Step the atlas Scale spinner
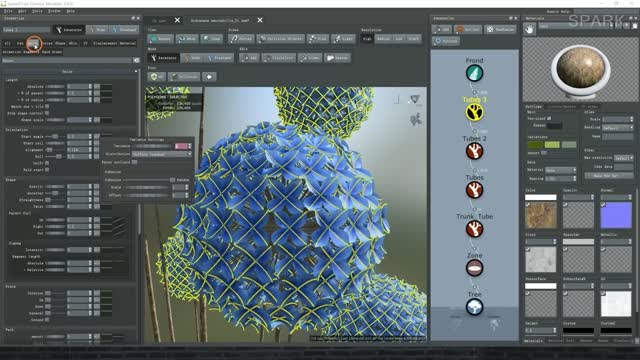Screen dimensions: 640x360 point(631,119)
